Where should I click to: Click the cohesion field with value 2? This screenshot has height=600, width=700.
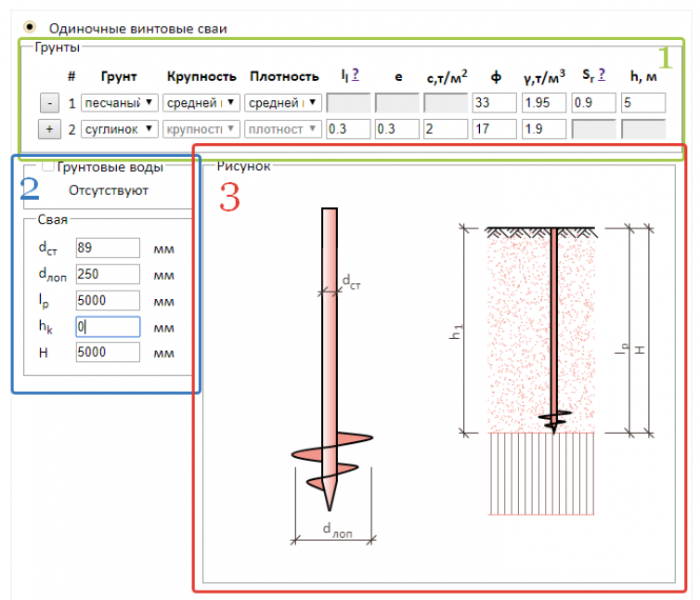pos(444,129)
